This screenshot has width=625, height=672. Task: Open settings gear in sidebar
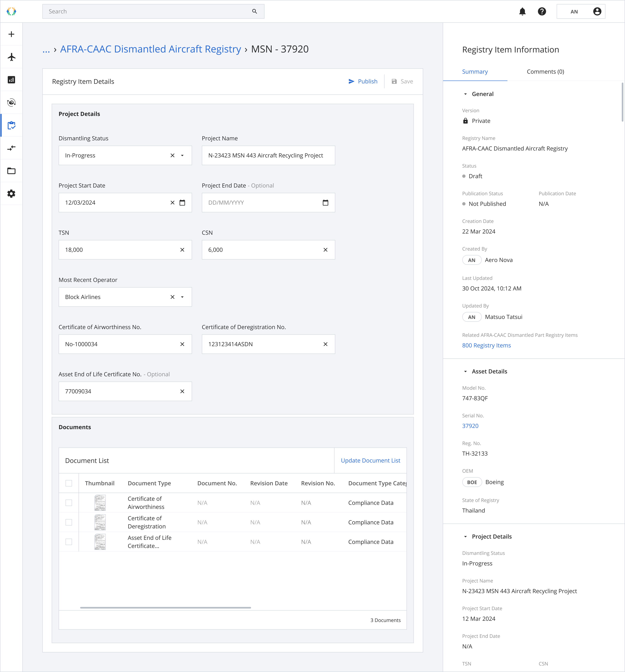click(x=12, y=194)
